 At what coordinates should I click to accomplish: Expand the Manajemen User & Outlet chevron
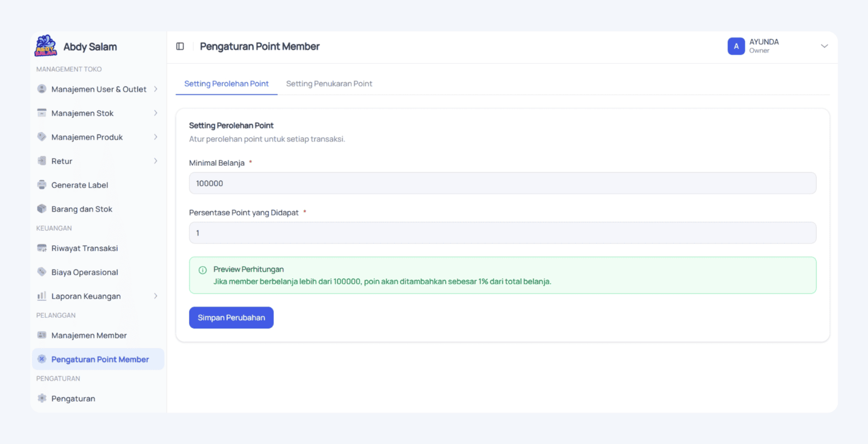(156, 89)
